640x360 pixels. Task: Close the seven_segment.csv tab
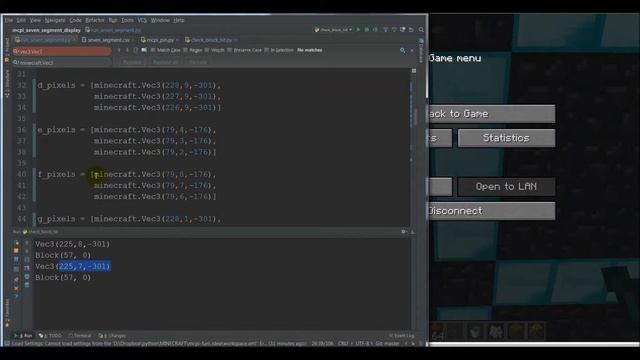133,40
